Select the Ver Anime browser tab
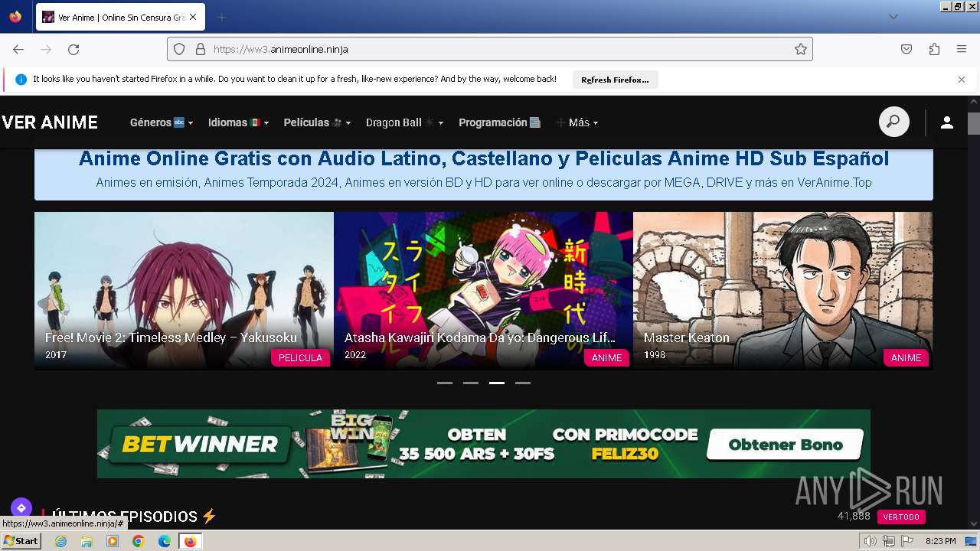Viewport: 980px width, 551px height. 120,17
